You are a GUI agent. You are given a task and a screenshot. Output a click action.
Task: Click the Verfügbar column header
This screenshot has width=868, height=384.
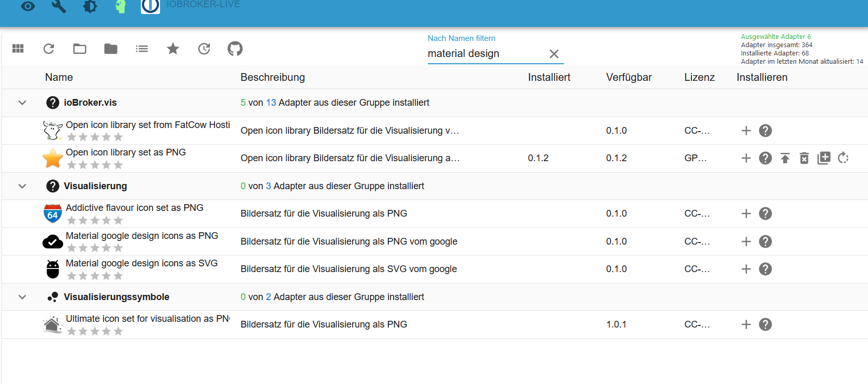629,77
